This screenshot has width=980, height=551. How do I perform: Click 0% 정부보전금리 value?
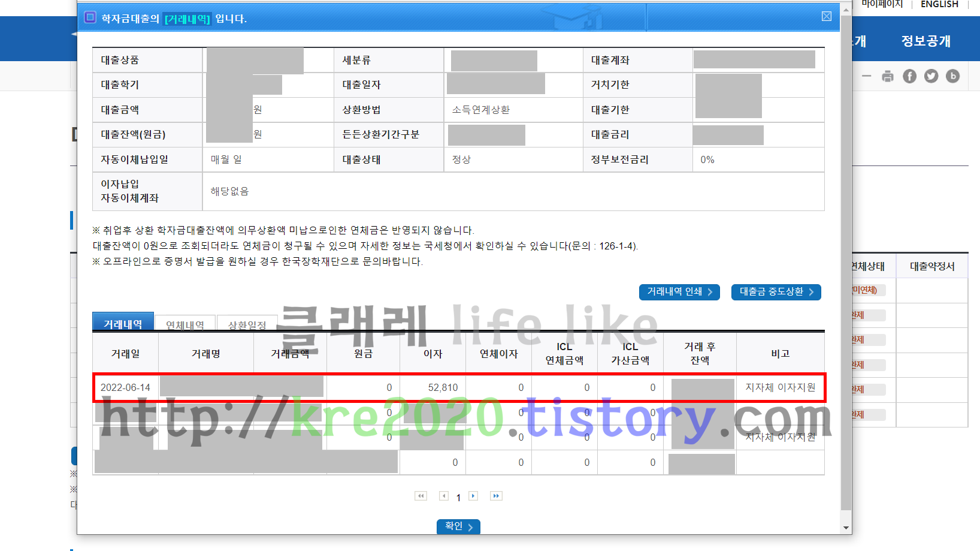707,159
